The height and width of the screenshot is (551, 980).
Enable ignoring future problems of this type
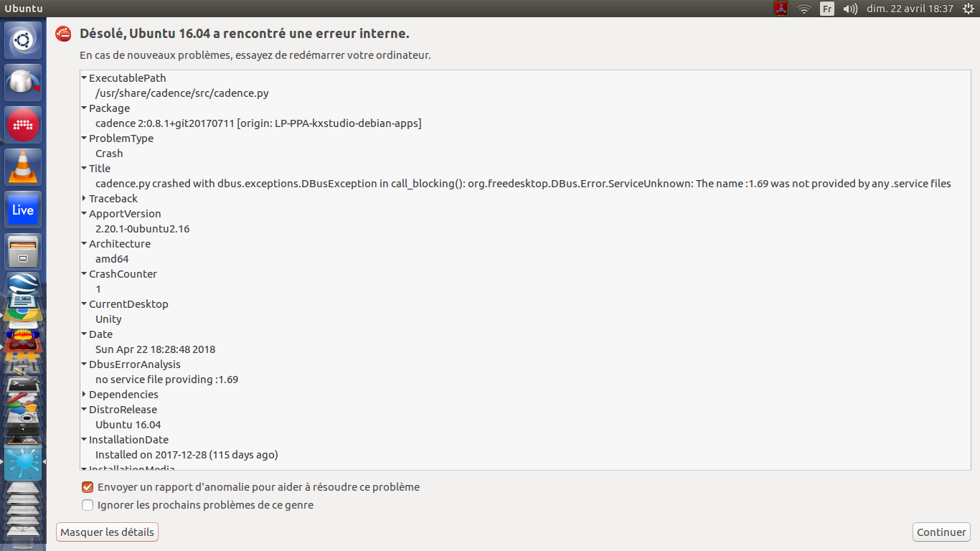[88, 505]
